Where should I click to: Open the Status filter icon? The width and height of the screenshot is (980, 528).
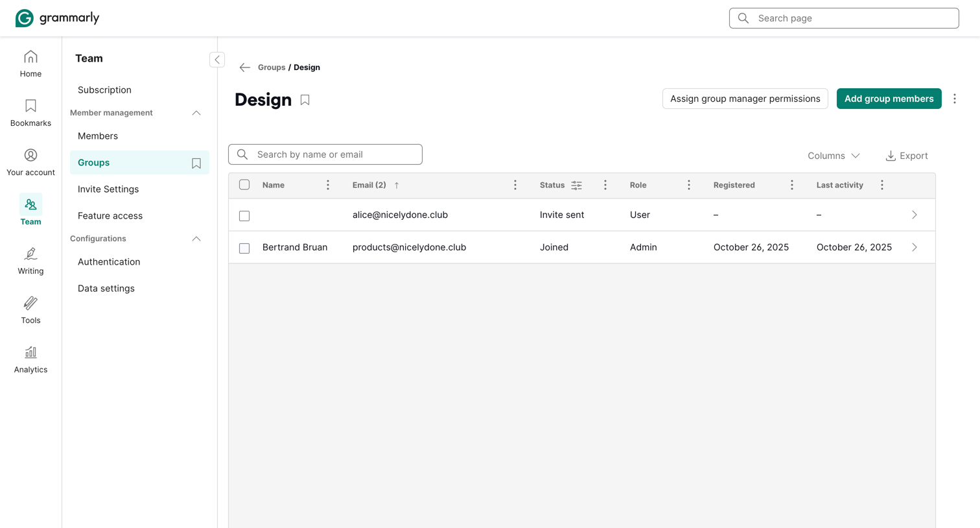point(577,186)
